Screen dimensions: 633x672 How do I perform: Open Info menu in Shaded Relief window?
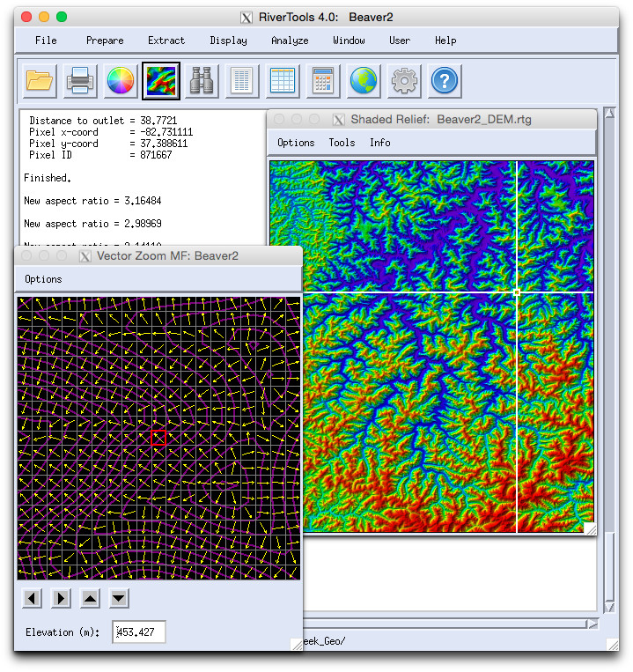pos(379,143)
